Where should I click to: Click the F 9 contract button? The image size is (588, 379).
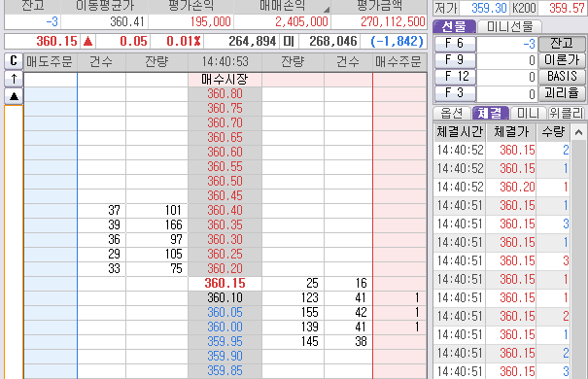click(455, 60)
